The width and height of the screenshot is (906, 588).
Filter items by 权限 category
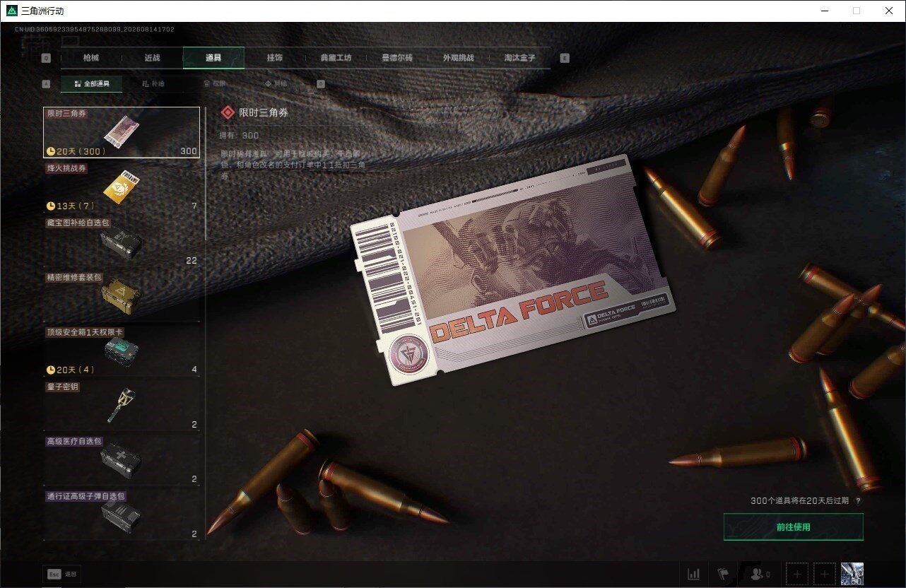tap(214, 84)
